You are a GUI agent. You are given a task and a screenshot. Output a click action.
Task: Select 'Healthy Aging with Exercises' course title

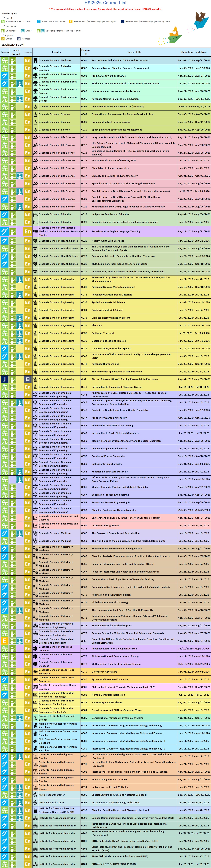[108, 241]
